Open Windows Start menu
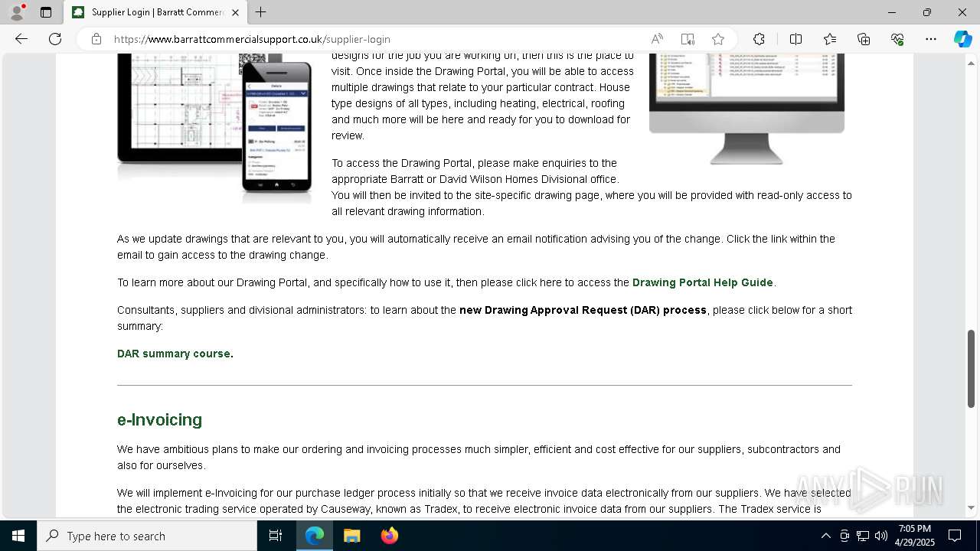 [18, 536]
